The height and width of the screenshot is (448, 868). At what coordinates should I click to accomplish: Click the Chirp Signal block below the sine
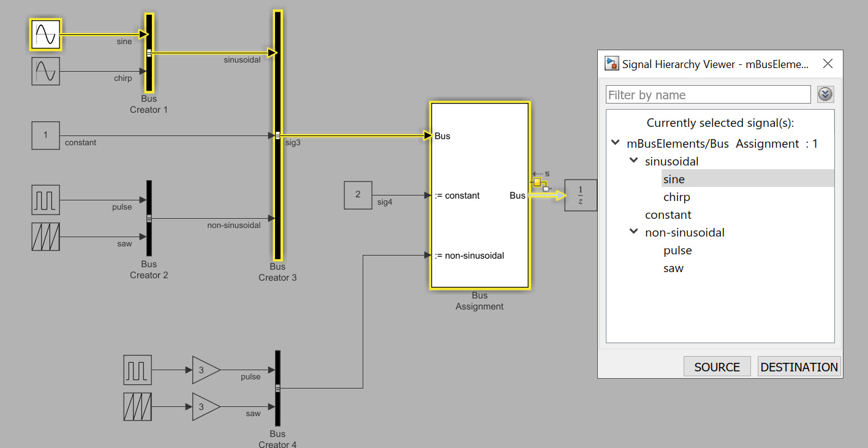[x=45, y=71]
